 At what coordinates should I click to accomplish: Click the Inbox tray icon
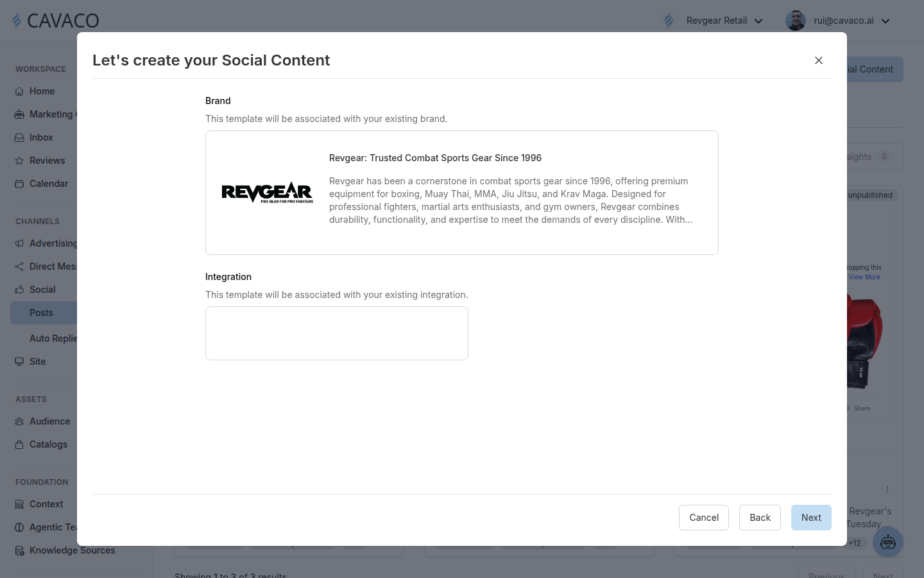pyautogui.click(x=19, y=137)
